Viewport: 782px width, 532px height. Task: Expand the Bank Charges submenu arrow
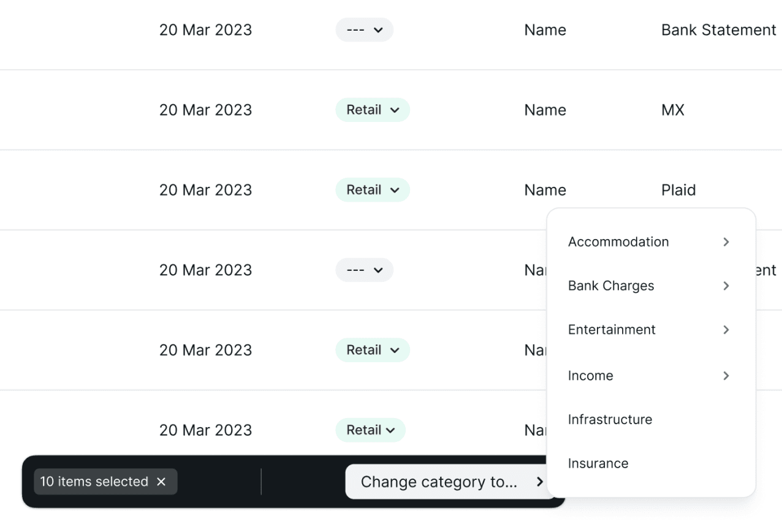click(726, 286)
